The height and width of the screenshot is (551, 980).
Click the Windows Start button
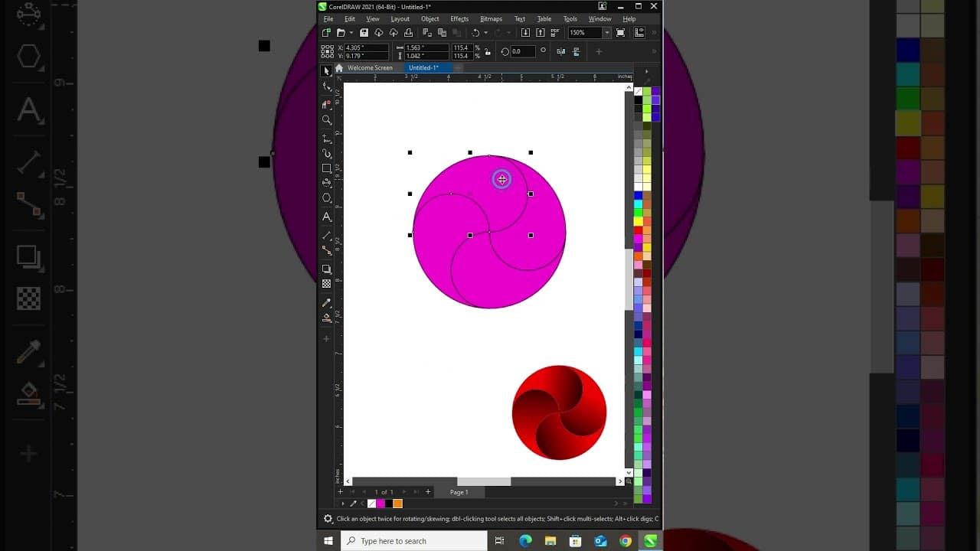(328, 541)
